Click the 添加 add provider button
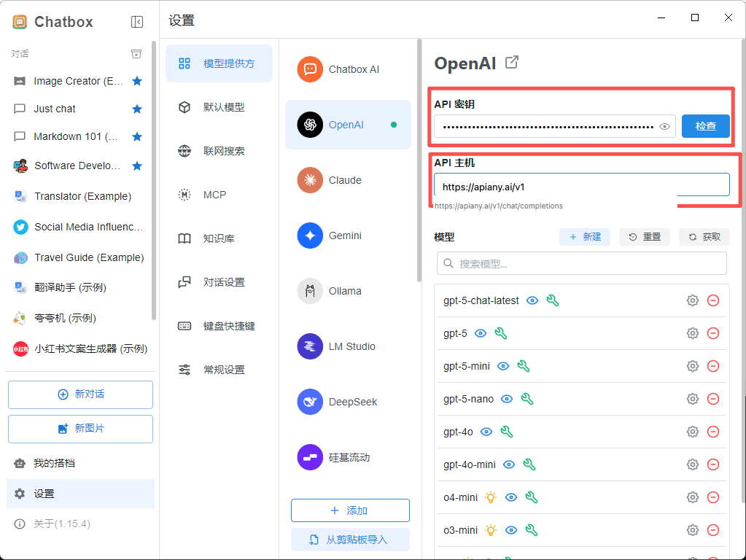This screenshot has height=560, width=746. pyautogui.click(x=350, y=510)
